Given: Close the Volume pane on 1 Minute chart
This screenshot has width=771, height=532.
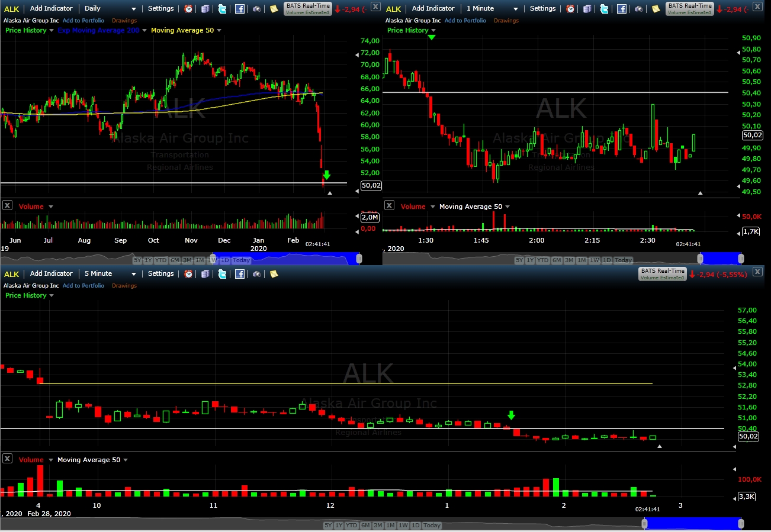Looking at the screenshot, I should click(x=389, y=206).
